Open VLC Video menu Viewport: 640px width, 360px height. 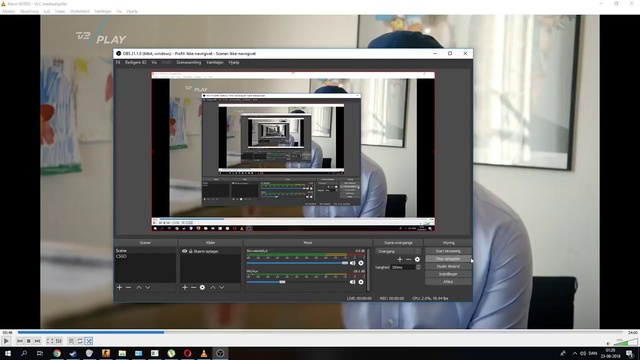(x=60, y=11)
